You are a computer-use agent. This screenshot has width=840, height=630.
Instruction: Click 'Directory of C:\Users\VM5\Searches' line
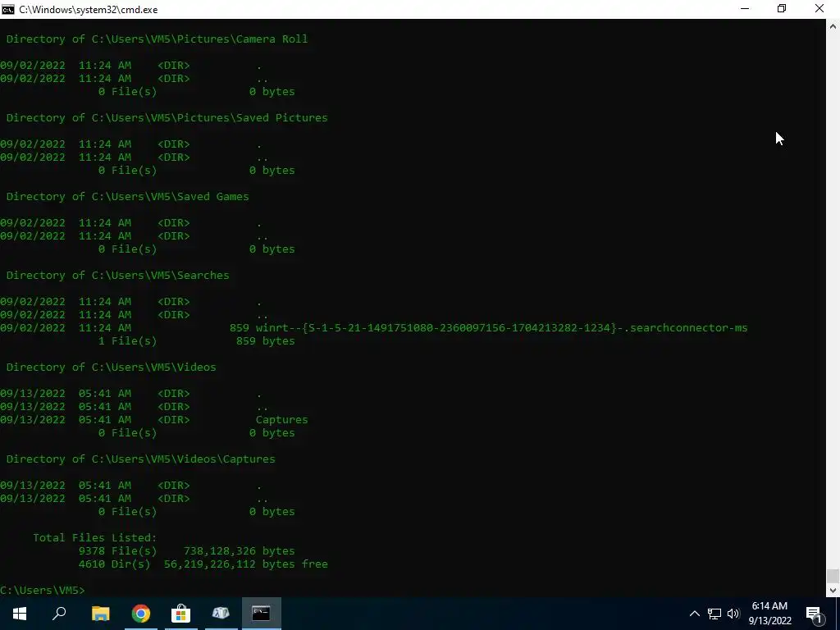(x=117, y=275)
